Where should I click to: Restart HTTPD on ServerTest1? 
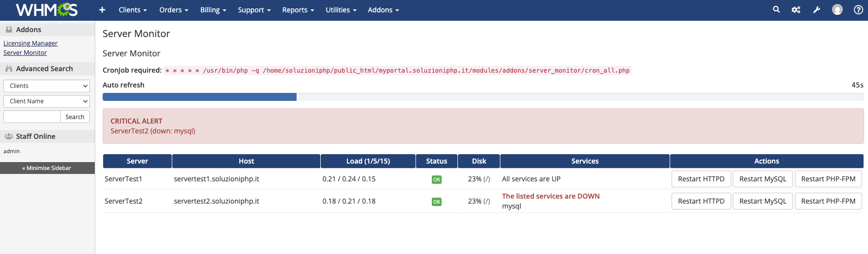pos(701,179)
